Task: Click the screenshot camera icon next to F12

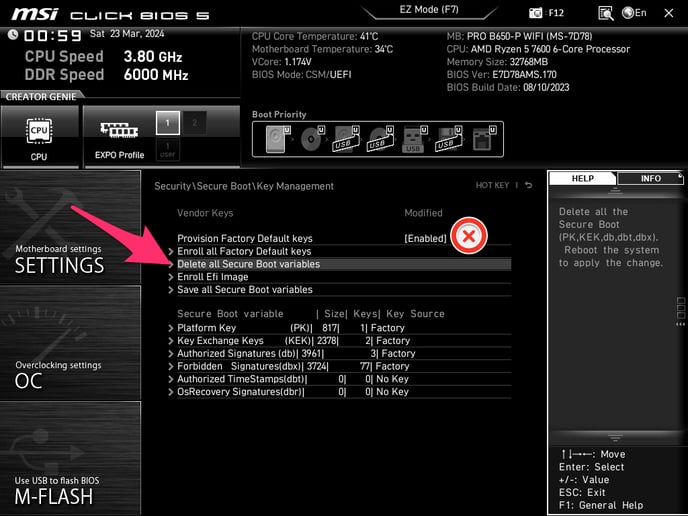Action: click(535, 13)
